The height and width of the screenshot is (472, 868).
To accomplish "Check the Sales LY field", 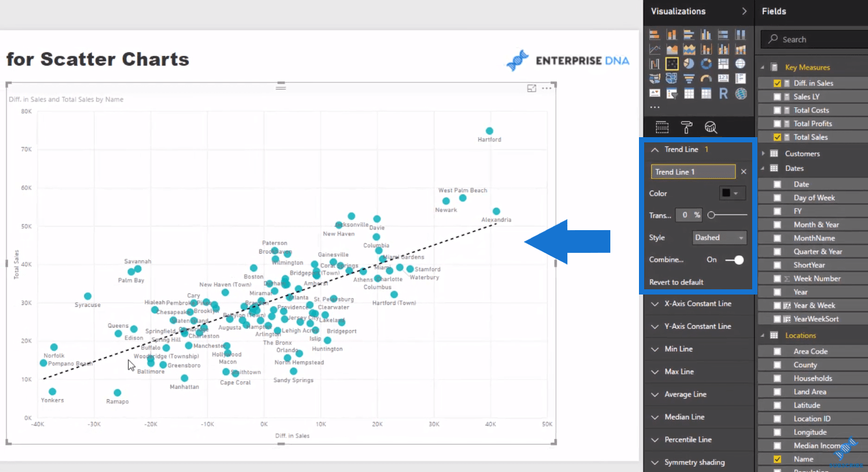I will pyautogui.click(x=777, y=97).
